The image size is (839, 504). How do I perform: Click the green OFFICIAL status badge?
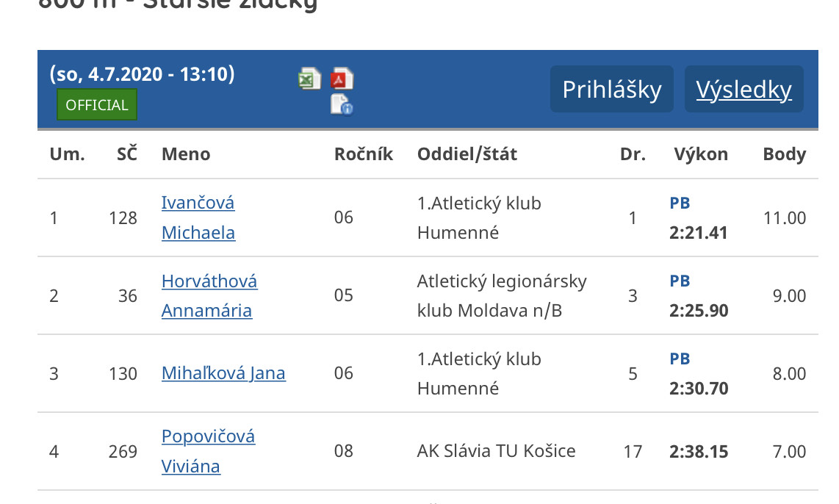[97, 105]
